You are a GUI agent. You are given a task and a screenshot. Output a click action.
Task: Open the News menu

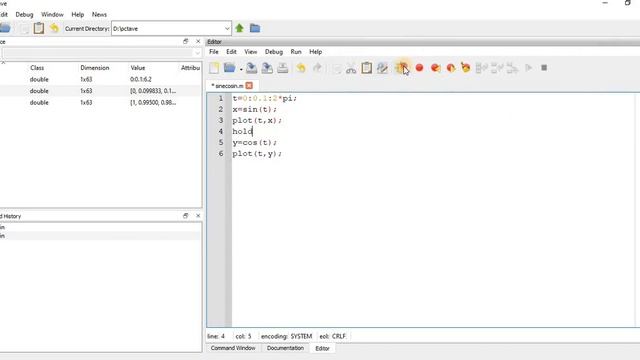99,15
